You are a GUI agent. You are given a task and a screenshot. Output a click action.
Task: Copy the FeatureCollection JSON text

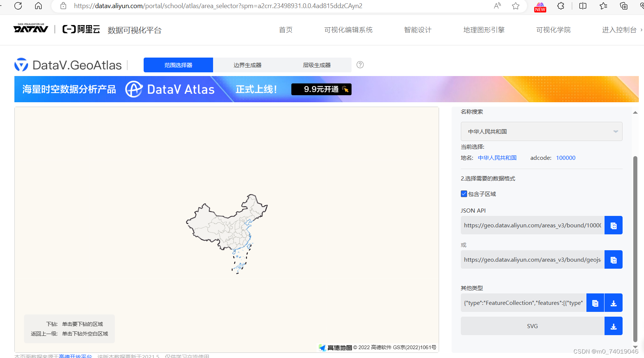click(x=595, y=303)
